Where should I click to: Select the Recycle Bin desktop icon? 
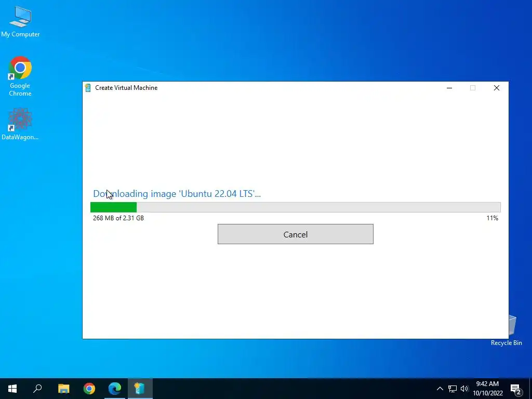pos(506,330)
